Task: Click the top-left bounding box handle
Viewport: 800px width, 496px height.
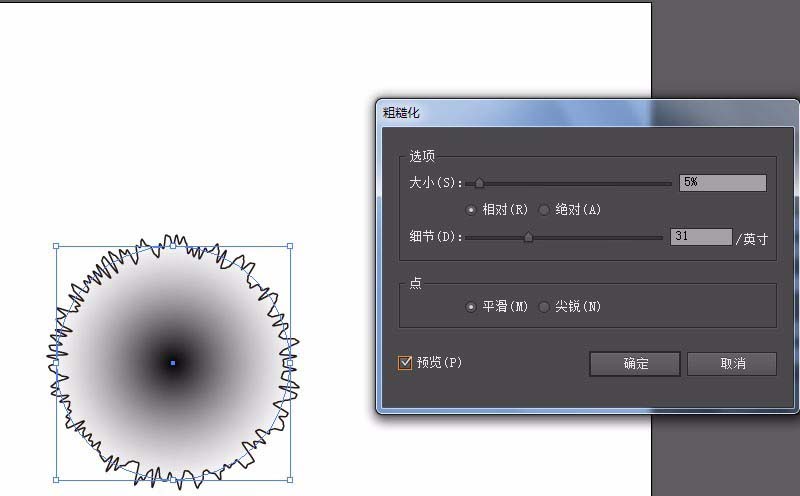Action: pyautogui.click(x=56, y=246)
